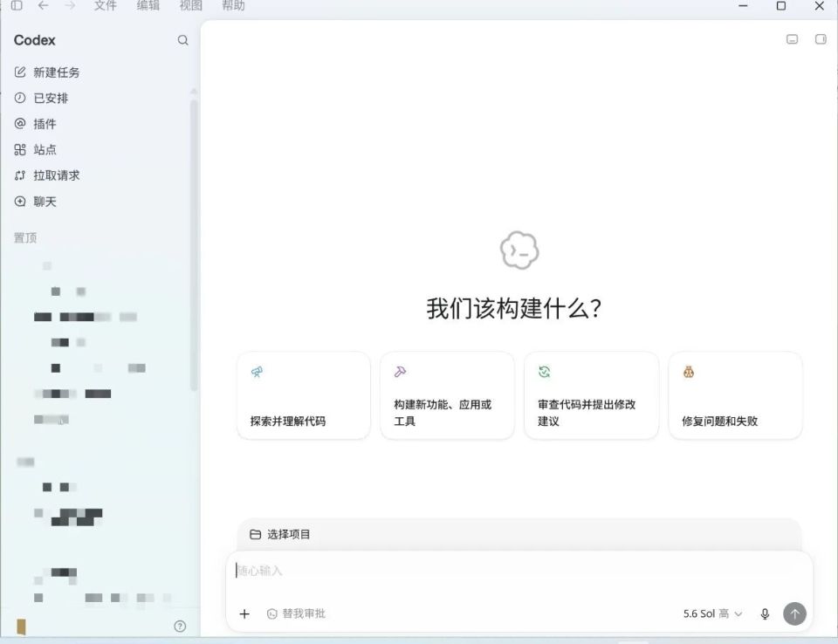Click the folder icon beside 选择项目
838x644 pixels.
pyautogui.click(x=256, y=534)
